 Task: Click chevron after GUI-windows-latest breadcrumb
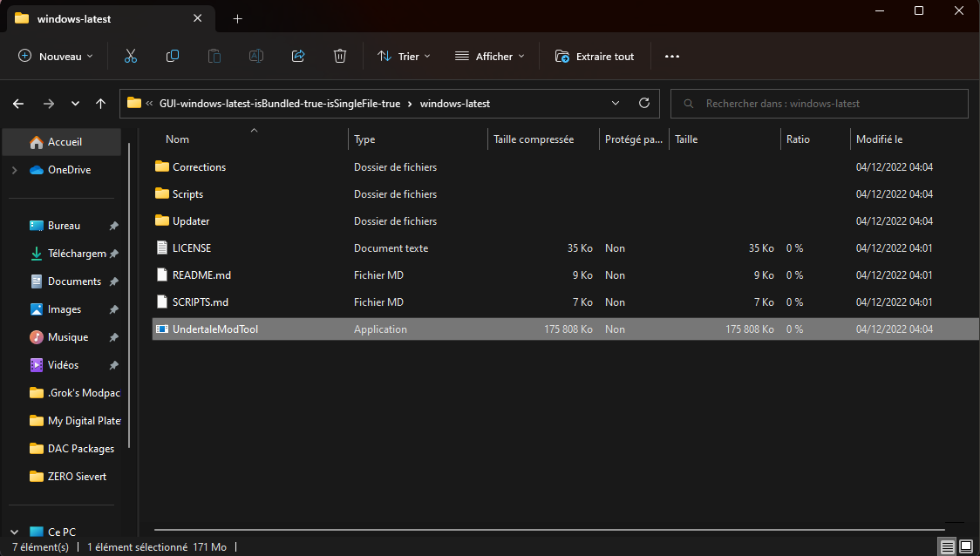coord(410,104)
